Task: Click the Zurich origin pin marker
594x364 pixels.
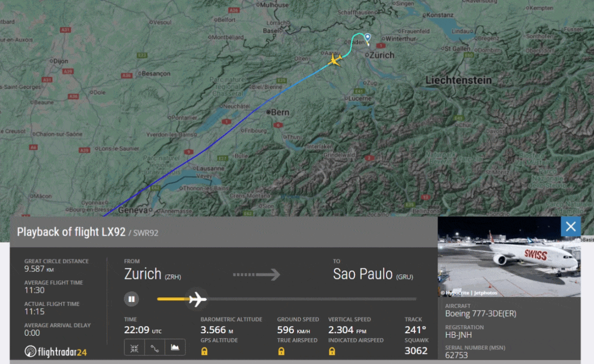Action: 368,37
